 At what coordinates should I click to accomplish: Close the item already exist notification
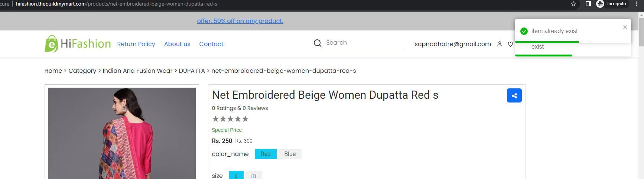pyautogui.click(x=625, y=27)
